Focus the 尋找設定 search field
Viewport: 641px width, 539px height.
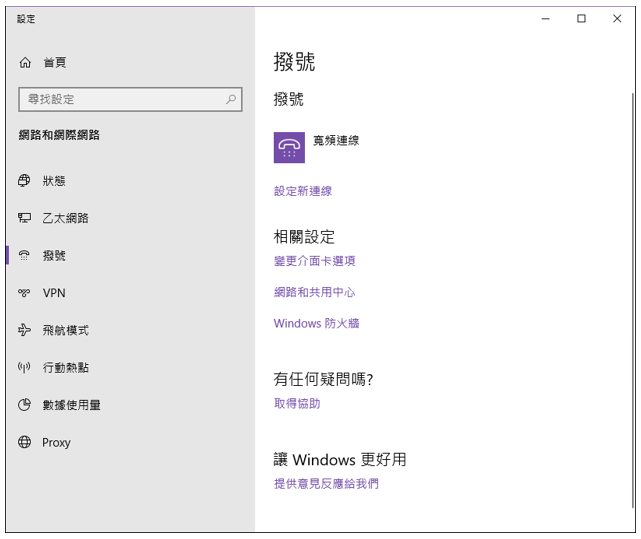click(120, 99)
